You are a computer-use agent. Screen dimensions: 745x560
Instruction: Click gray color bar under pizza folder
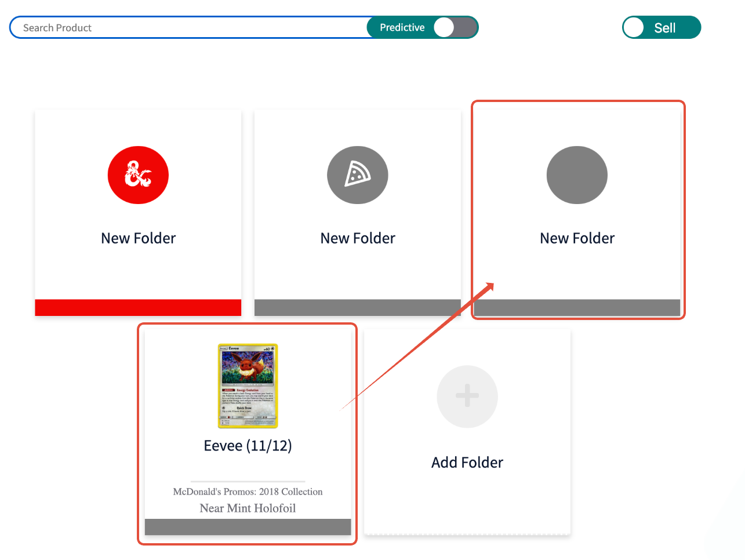(x=357, y=308)
